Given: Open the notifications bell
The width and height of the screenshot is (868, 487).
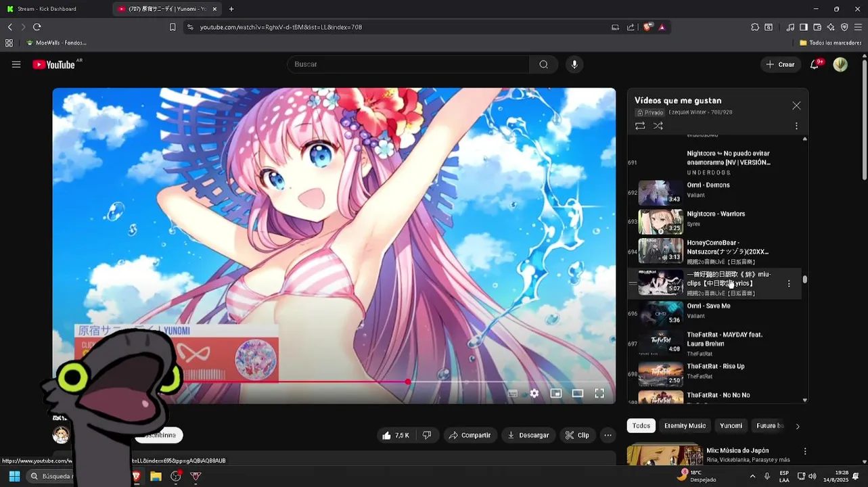Looking at the screenshot, I should tap(815, 64).
